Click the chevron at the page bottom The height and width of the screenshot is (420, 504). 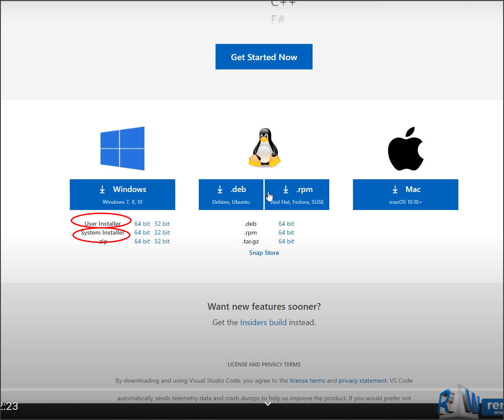coord(267,404)
